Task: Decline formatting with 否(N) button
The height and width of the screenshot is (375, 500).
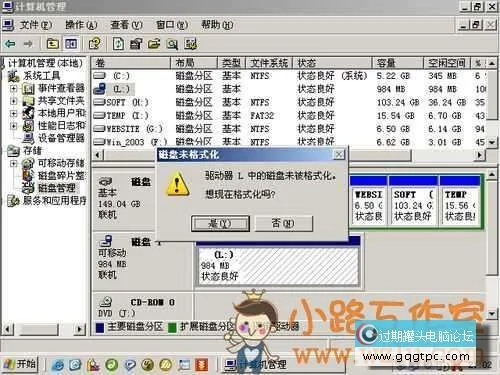Action: click(284, 223)
